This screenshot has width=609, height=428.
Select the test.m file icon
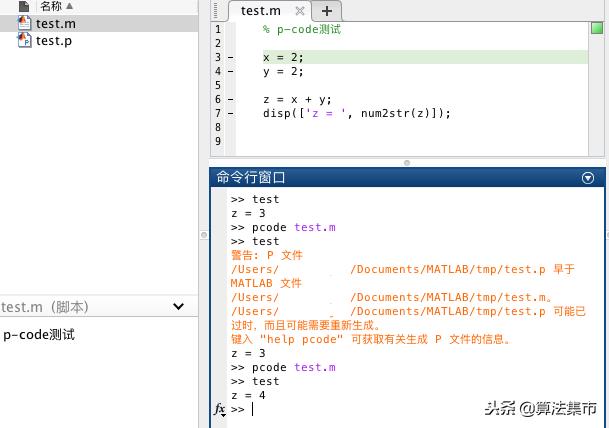point(25,23)
